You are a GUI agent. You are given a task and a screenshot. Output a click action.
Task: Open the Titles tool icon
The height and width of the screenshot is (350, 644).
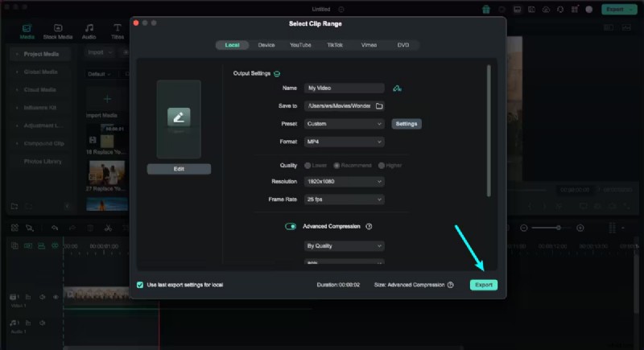click(x=118, y=28)
